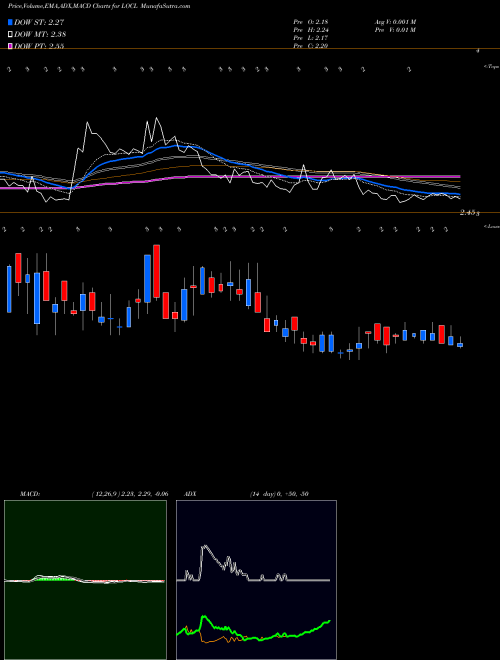Click the MACD panel header label

pyautogui.click(x=30, y=494)
